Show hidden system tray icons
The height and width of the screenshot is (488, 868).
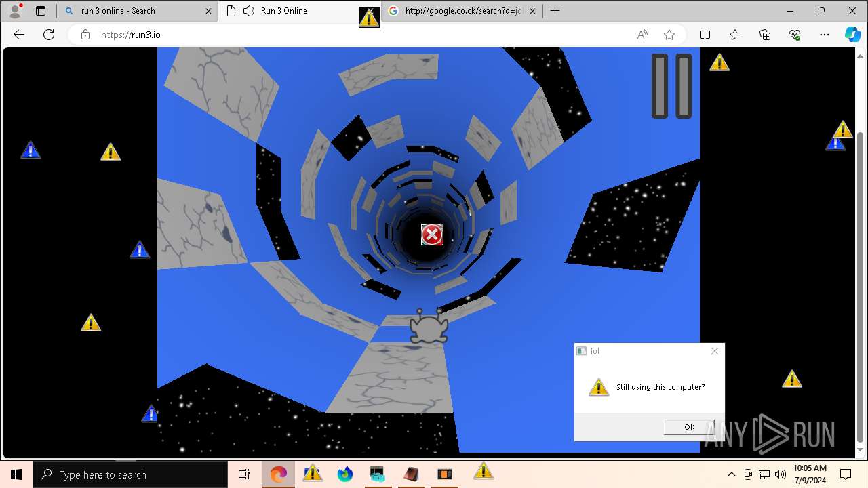pyautogui.click(x=731, y=474)
